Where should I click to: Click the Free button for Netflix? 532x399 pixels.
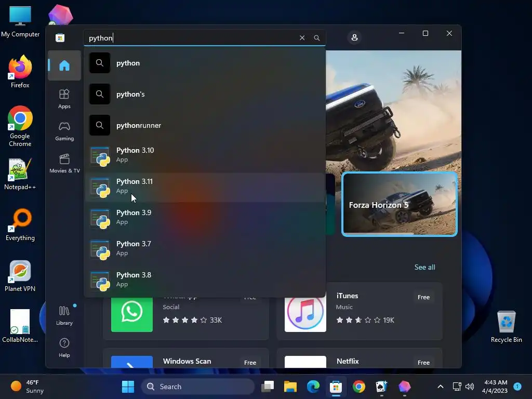click(x=423, y=363)
